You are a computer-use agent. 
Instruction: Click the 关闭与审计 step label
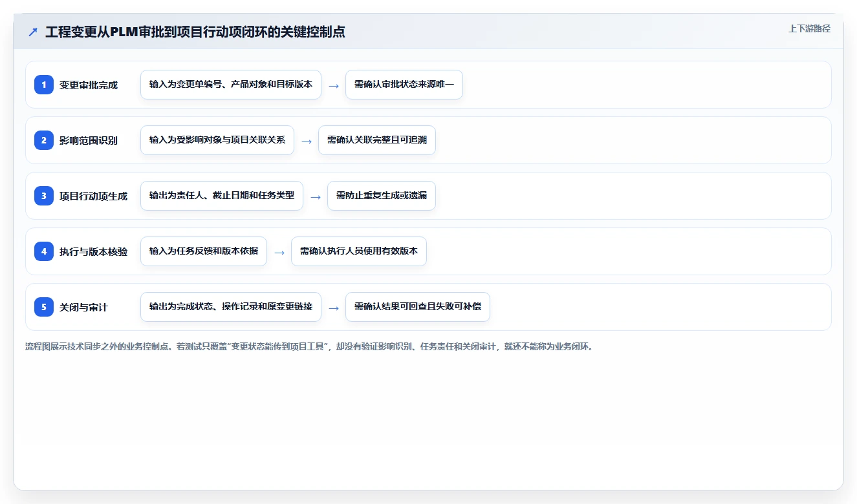(x=84, y=307)
